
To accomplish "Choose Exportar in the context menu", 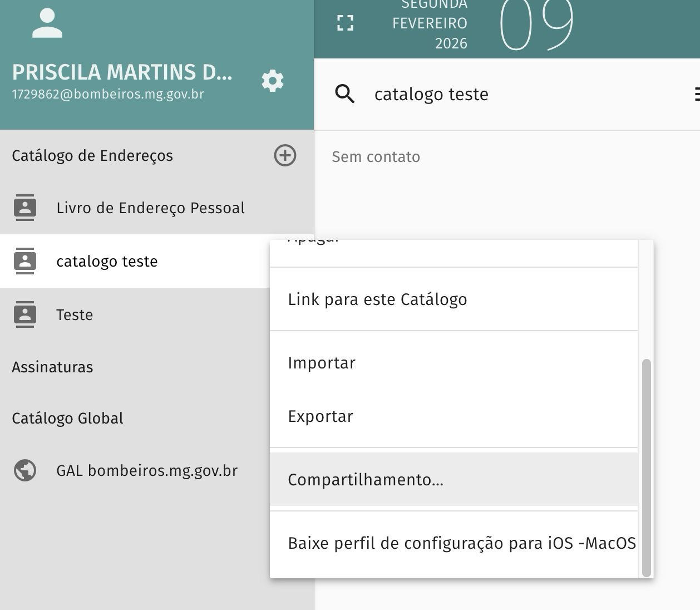I will [x=321, y=416].
